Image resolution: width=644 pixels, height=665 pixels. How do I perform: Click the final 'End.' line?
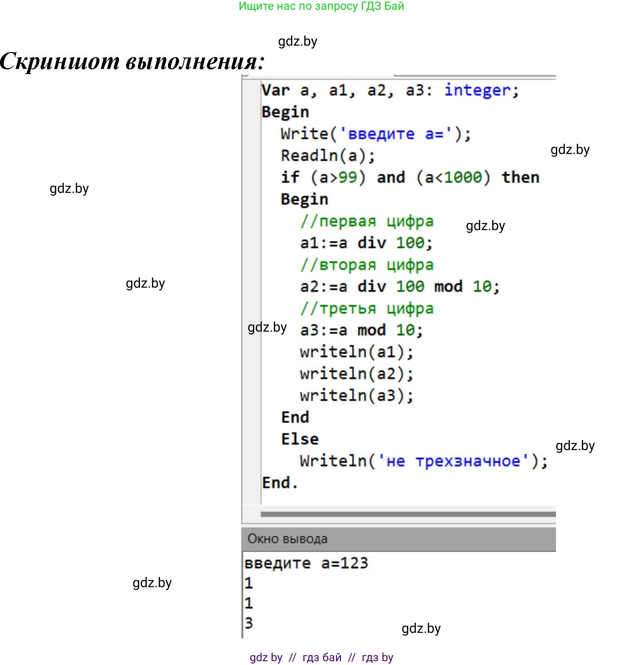[280, 483]
